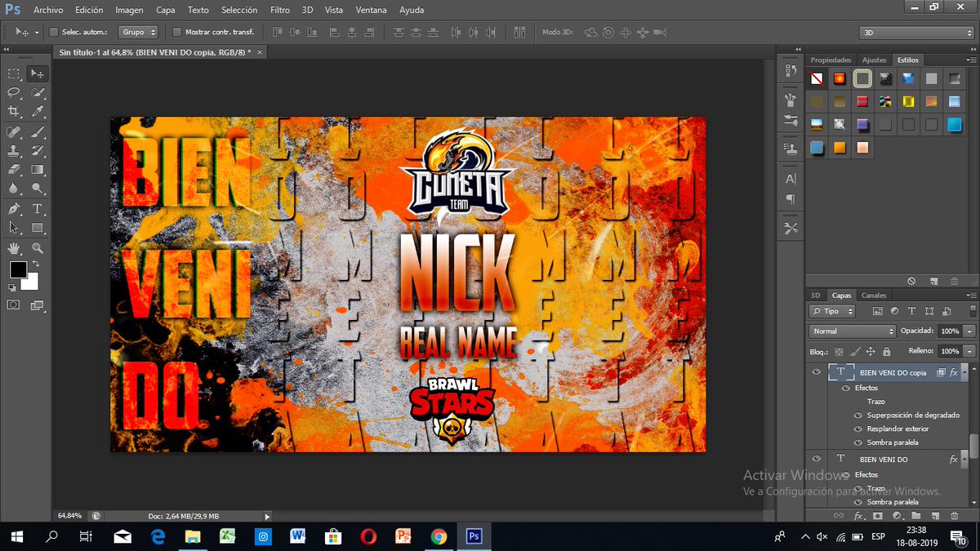Select the Eyedropper tool
This screenshot has width=980, height=551.
[38, 112]
